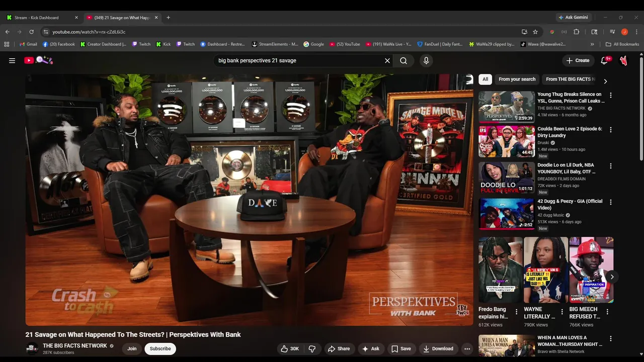
Task: Open the Create button
Action: point(578,60)
